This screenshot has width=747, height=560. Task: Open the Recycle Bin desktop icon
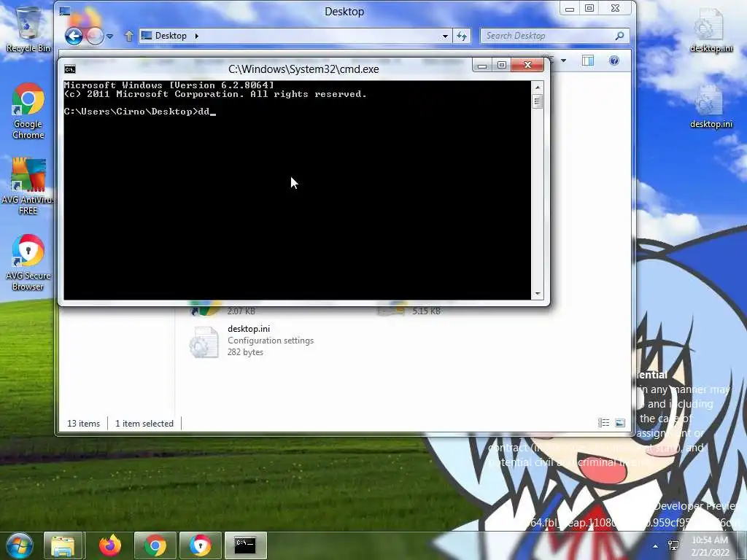tap(28, 29)
